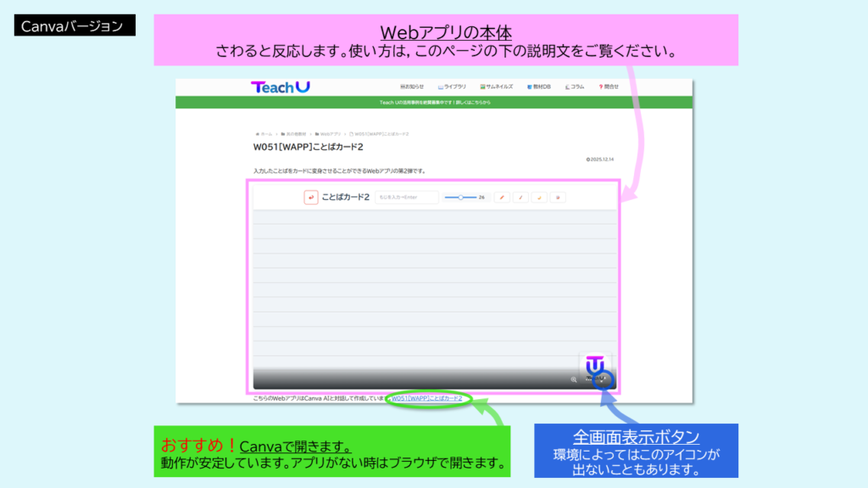
Task: Open the ライブラリ menu item
Action: pos(453,86)
